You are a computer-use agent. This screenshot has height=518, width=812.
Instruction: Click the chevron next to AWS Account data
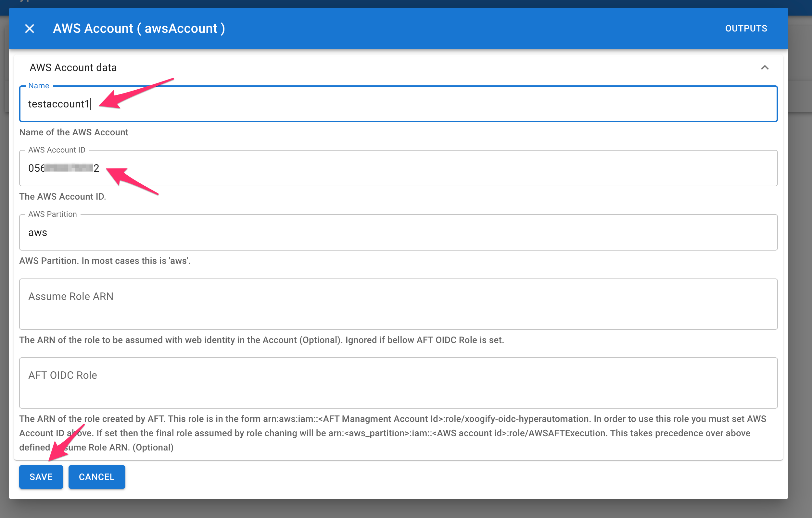(765, 68)
